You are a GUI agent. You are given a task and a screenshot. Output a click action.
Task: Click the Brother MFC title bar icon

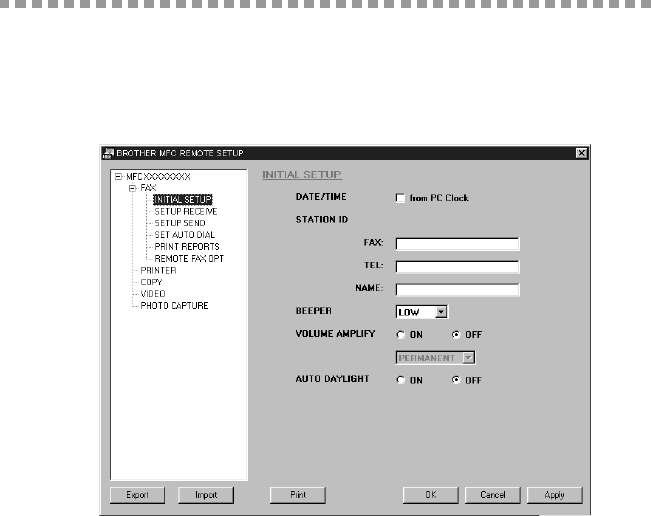[108, 153]
